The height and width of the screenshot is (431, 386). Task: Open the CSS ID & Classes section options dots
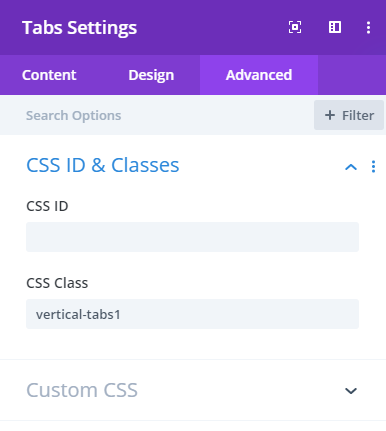(373, 166)
